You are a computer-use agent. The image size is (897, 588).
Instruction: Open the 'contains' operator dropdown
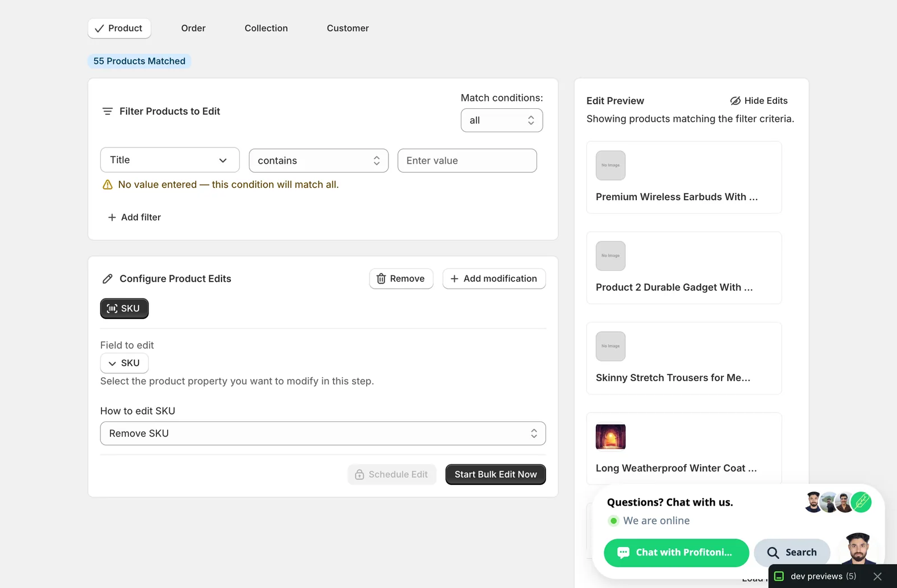coord(318,161)
